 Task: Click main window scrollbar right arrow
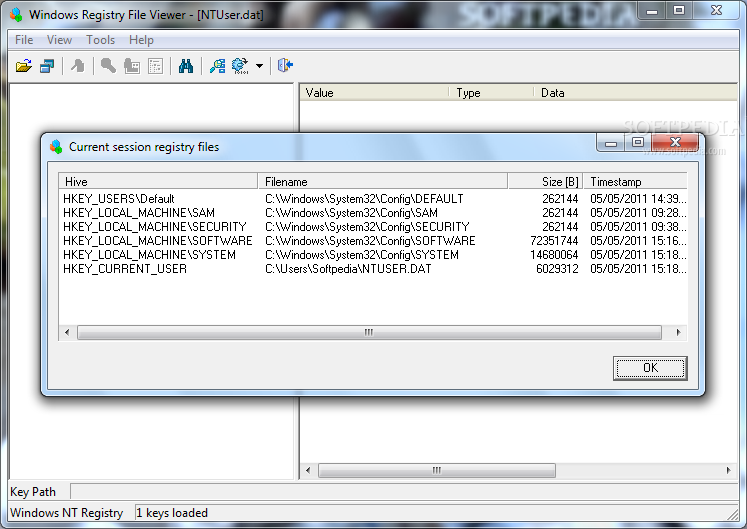pos(728,470)
